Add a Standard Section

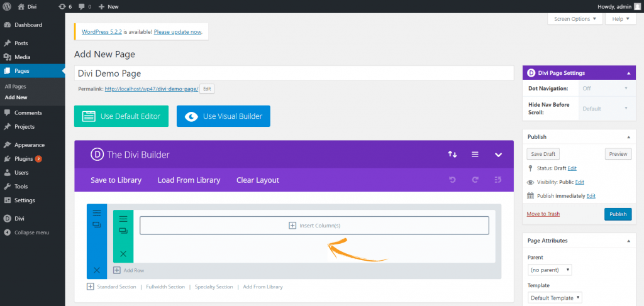[111, 287]
